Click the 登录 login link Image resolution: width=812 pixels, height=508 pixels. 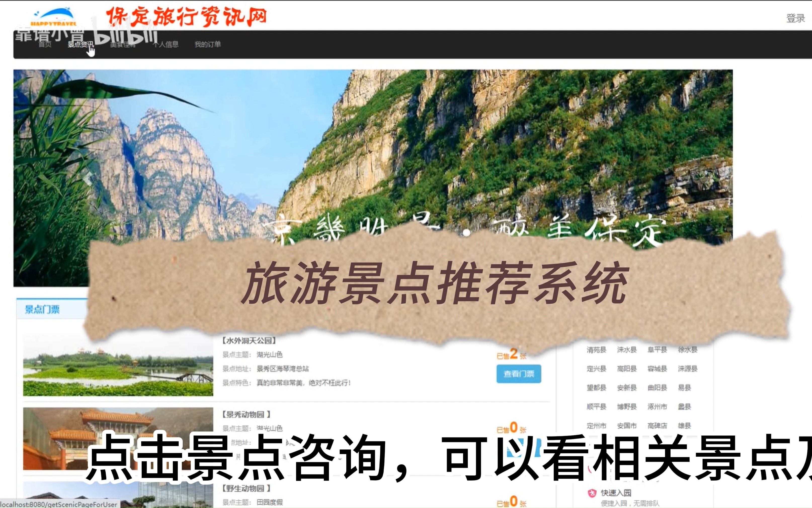(796, 18)
